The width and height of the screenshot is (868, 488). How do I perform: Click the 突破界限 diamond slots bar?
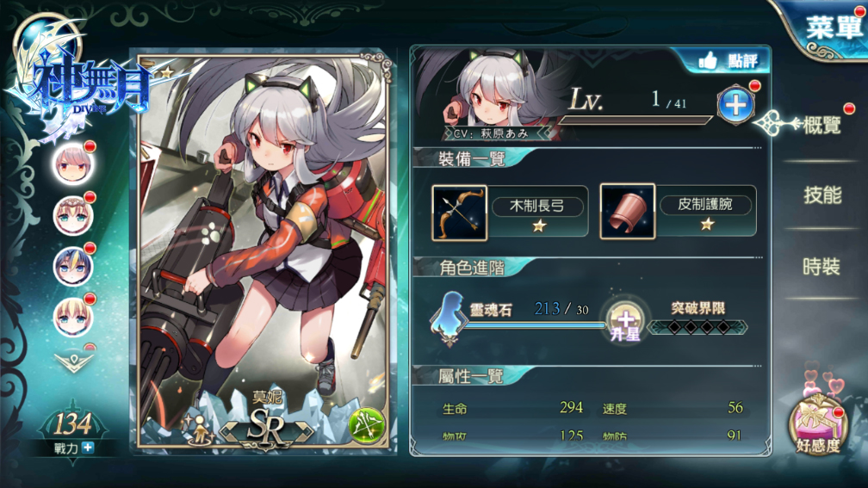[698, 327]
